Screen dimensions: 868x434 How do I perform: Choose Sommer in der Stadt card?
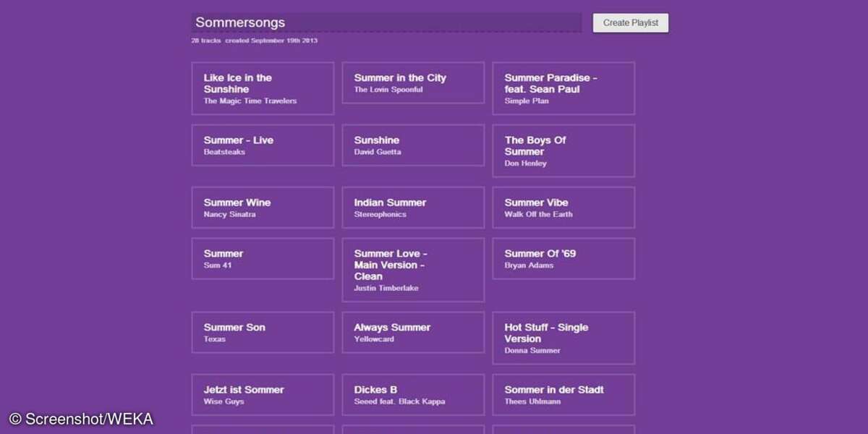point(563,394)
